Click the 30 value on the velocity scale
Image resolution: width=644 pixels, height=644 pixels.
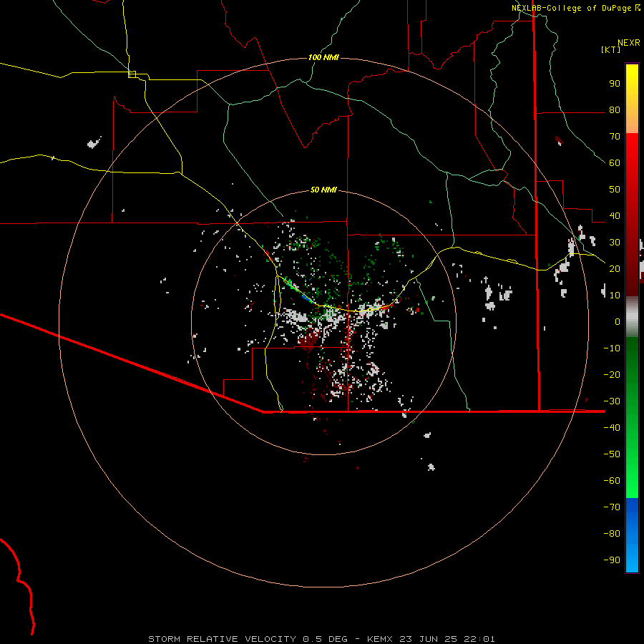tap(615, 243)
